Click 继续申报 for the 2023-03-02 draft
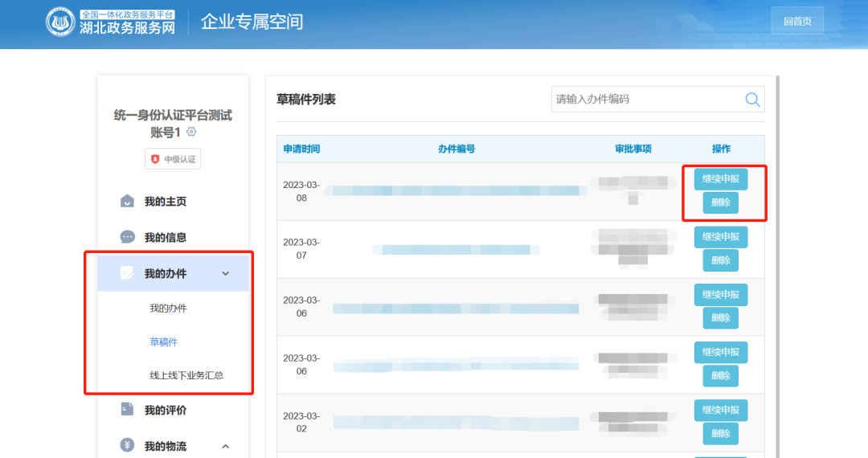Viewport: 868px width, 458px height. click(x=720, y=411)
